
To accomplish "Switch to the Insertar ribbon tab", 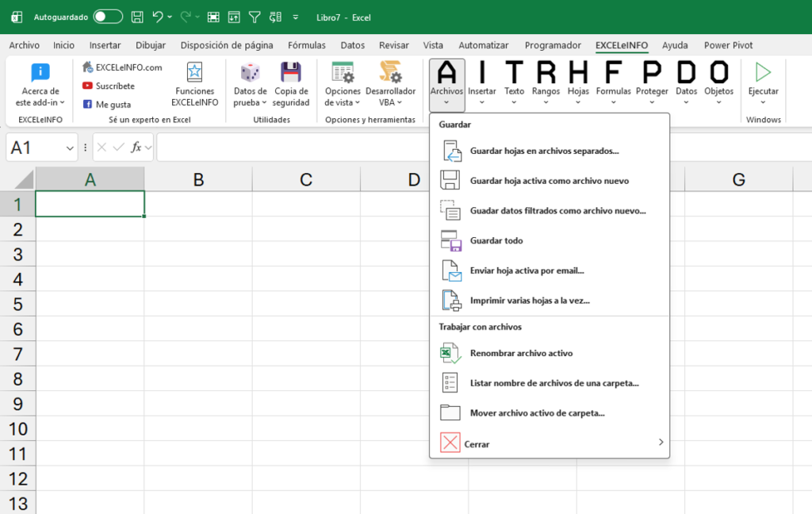I will pyautogui.click(x=105, y=45).
